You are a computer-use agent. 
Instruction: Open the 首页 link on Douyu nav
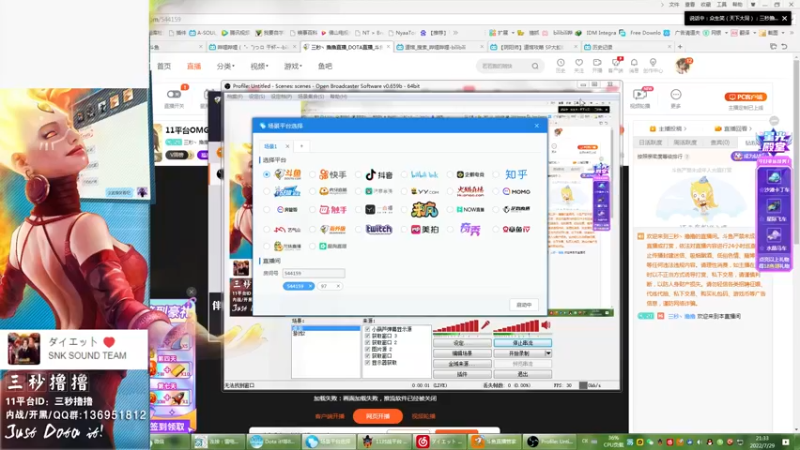pos(164,66)
